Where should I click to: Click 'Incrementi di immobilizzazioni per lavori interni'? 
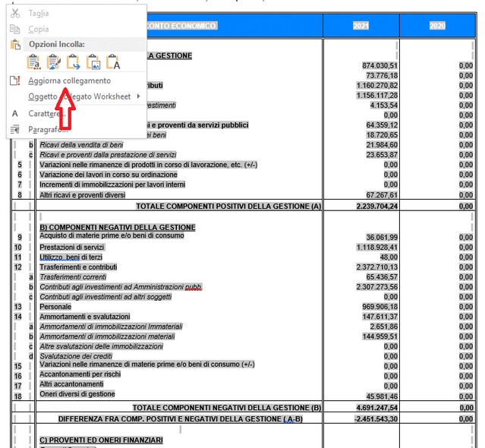pos(112,185)
